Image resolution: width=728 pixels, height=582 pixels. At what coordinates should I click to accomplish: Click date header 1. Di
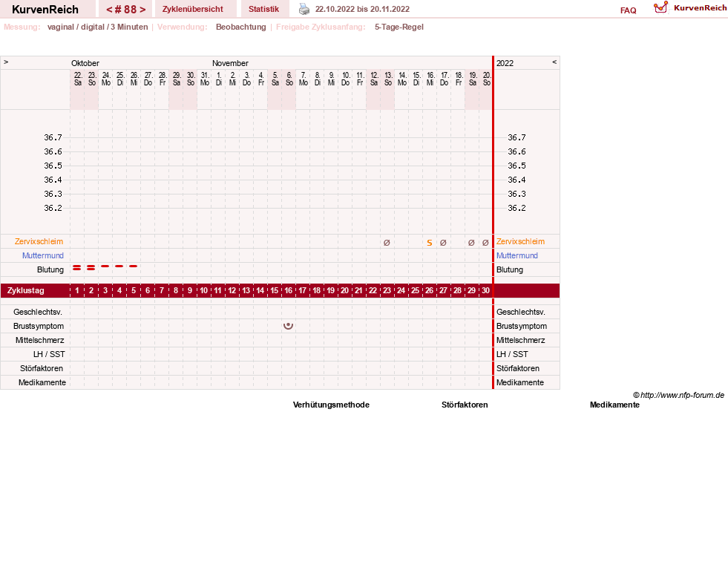[x=219, y=79]
